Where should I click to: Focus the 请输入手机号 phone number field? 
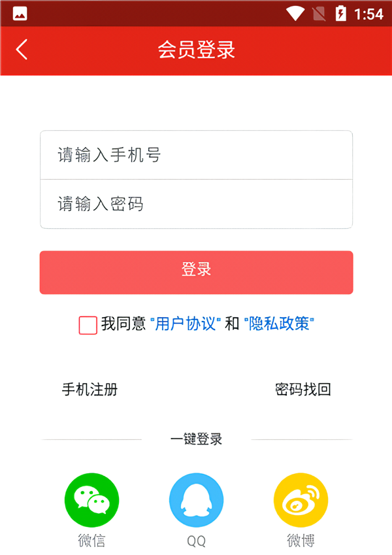196,155
